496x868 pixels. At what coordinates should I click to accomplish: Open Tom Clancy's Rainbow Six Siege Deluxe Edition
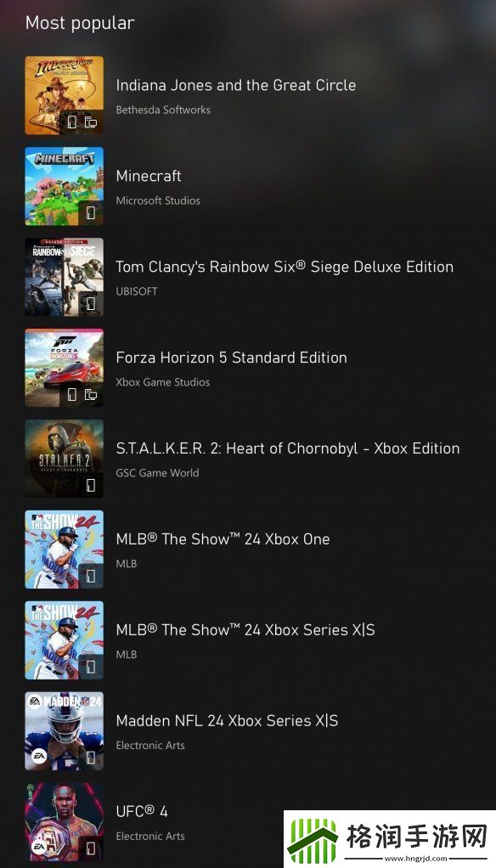[x=285, y=267]
